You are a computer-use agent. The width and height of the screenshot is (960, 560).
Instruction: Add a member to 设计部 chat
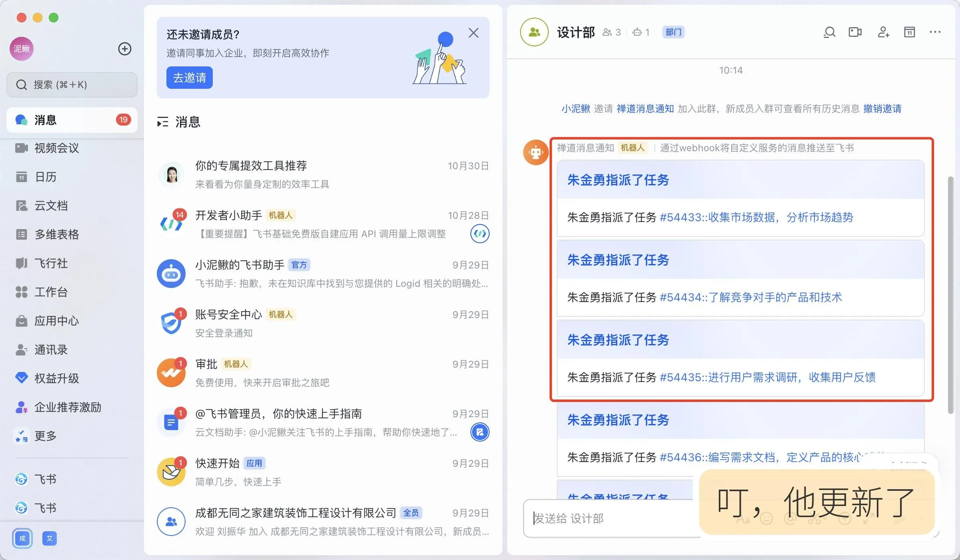coord(883,32)
